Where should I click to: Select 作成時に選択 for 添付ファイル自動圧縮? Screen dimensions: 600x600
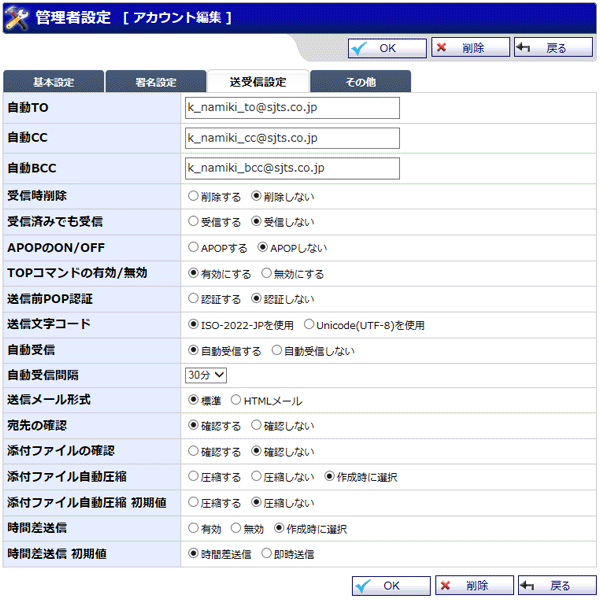329,476
